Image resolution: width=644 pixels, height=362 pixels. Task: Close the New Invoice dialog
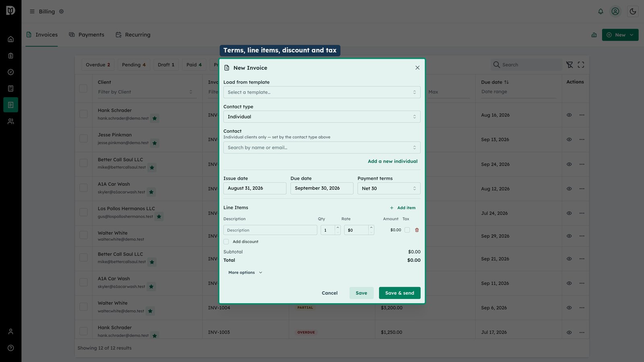pyautogui.click(x=417, y=68)
